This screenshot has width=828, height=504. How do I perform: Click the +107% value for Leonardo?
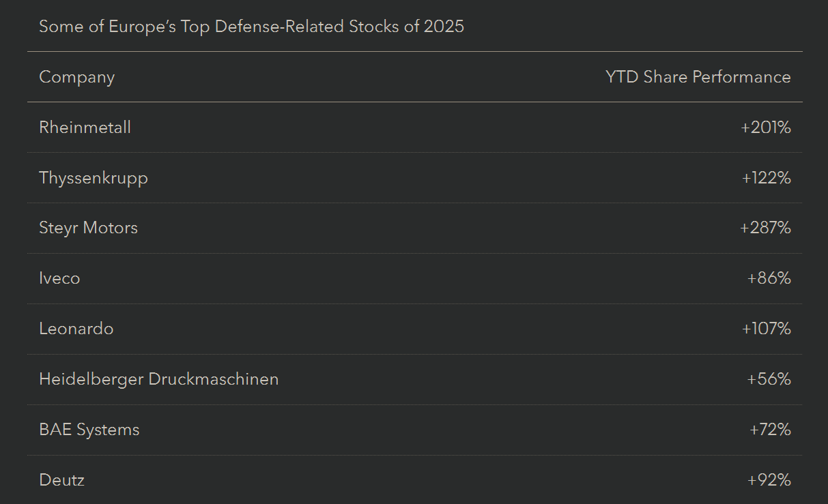tap(766, 329)
